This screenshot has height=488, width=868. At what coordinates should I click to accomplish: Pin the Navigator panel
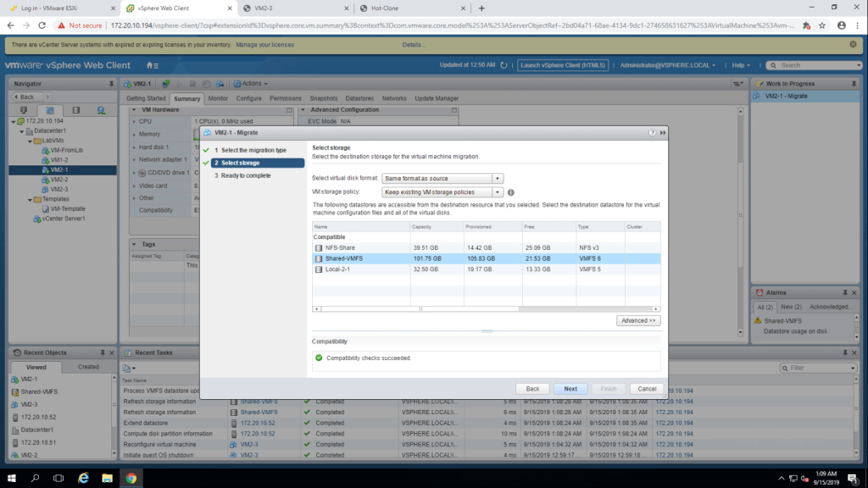click(111, 84)
